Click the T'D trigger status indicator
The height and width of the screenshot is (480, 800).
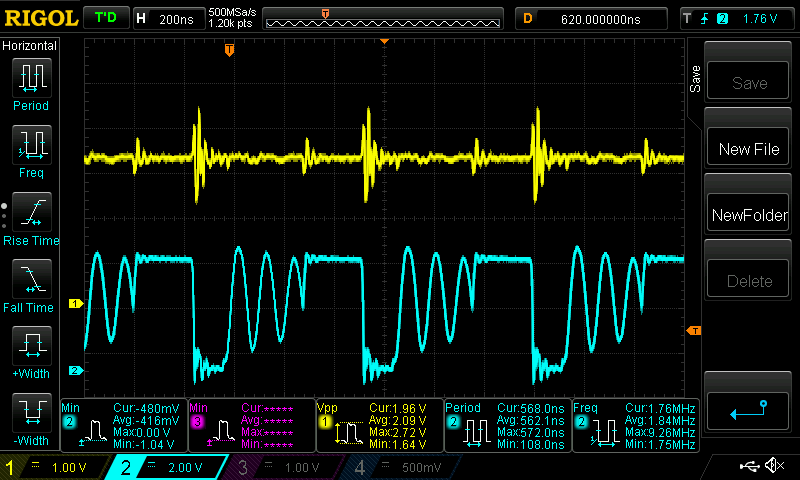[x=106, y=18]
